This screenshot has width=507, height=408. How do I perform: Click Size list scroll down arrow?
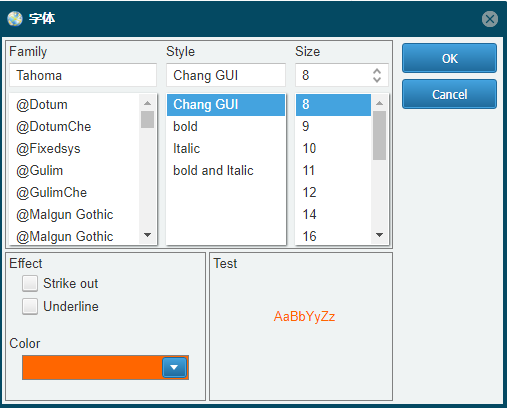point(379,235)
